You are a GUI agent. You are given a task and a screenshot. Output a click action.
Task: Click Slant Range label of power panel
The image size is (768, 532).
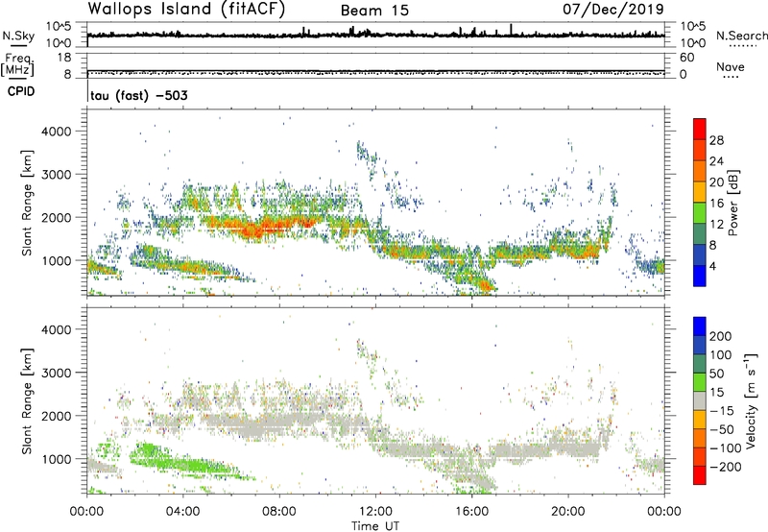coord(27,203)
